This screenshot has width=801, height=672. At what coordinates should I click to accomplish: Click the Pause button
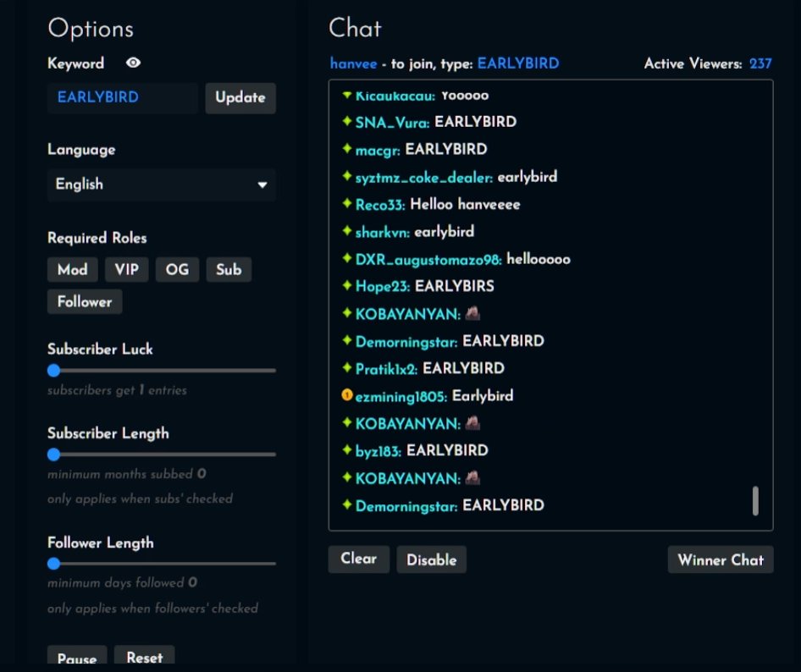(x=77, y=657)
